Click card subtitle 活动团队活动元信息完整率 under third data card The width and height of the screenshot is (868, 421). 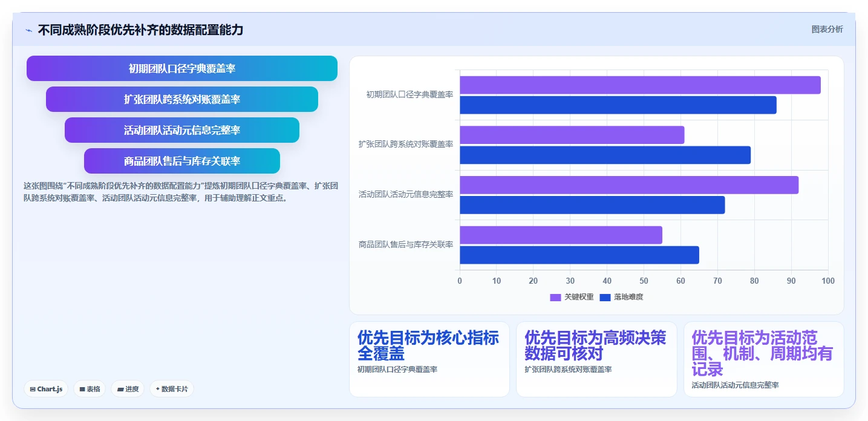736,385
